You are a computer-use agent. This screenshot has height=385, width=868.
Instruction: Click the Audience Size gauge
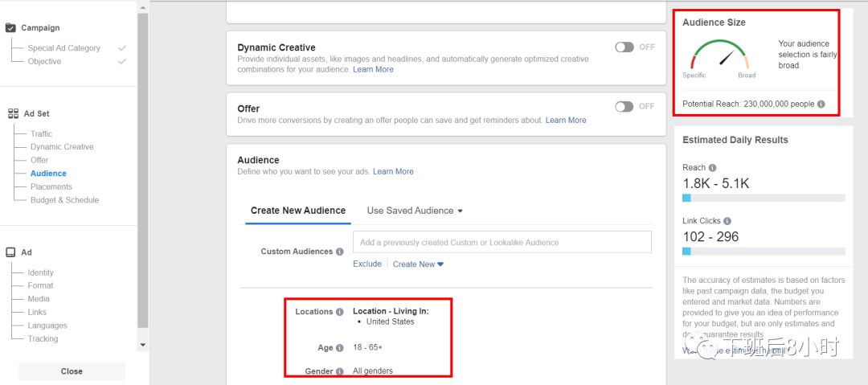[719, 55]
